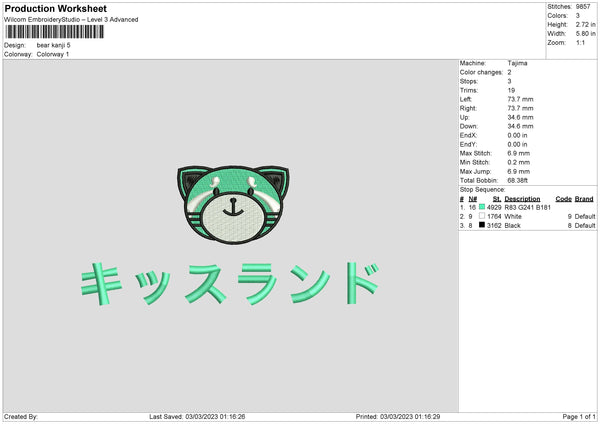Click the Wilcom EmbroideryStudio subtitle

coord(71,20)
